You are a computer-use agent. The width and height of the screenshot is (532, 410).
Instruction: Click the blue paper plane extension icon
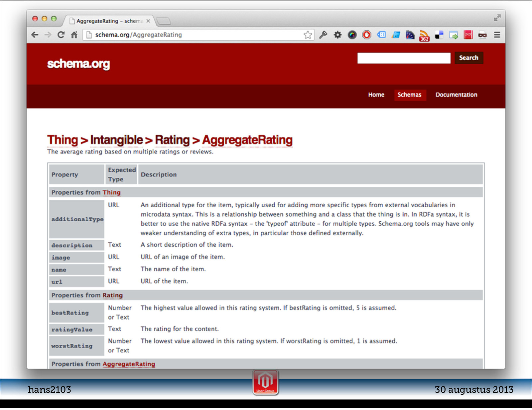coord(396,35)
